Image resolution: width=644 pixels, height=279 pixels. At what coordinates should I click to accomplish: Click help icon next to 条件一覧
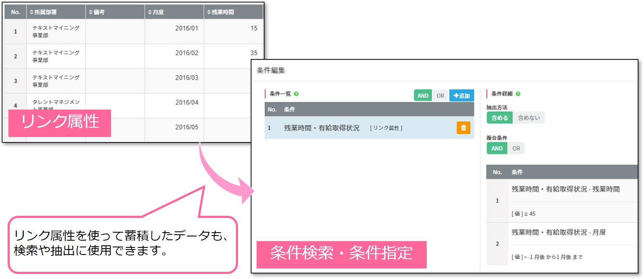tap(296, 94)
